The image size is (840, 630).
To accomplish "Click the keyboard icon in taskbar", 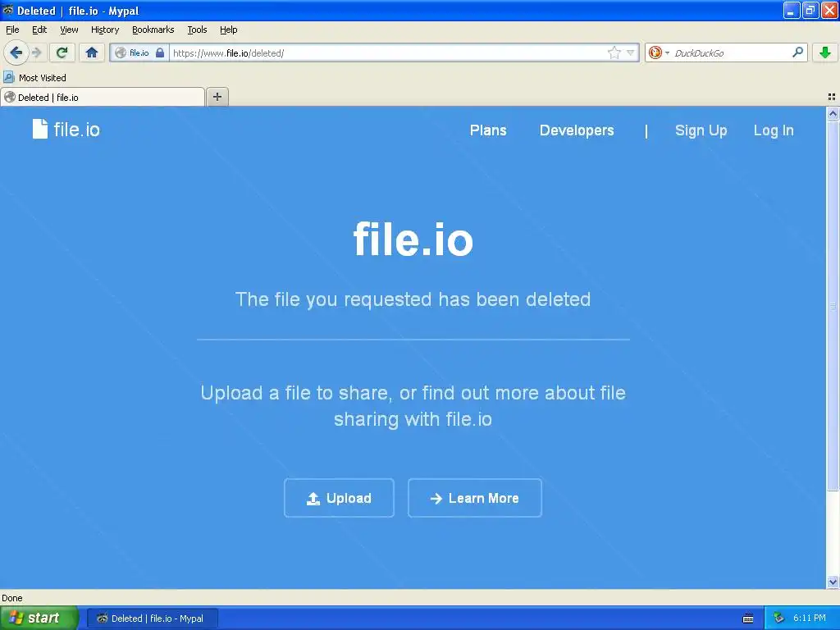I will (x=748, y=619).
